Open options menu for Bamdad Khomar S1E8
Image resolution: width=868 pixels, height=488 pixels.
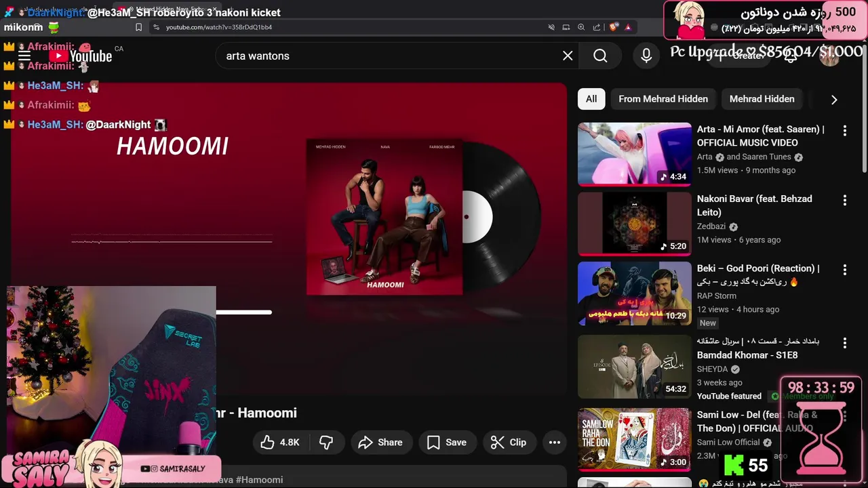pos(844,343)
